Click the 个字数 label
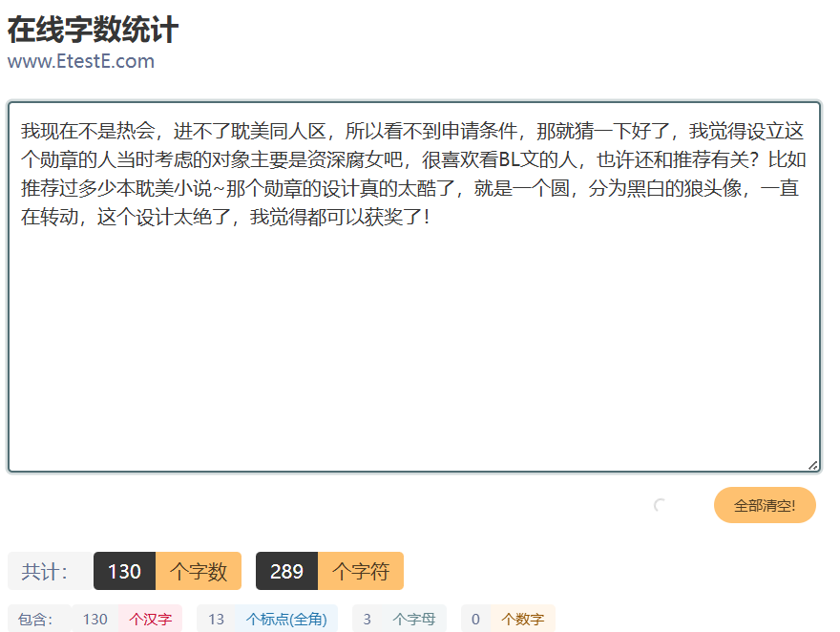 (x=199, y=571)
